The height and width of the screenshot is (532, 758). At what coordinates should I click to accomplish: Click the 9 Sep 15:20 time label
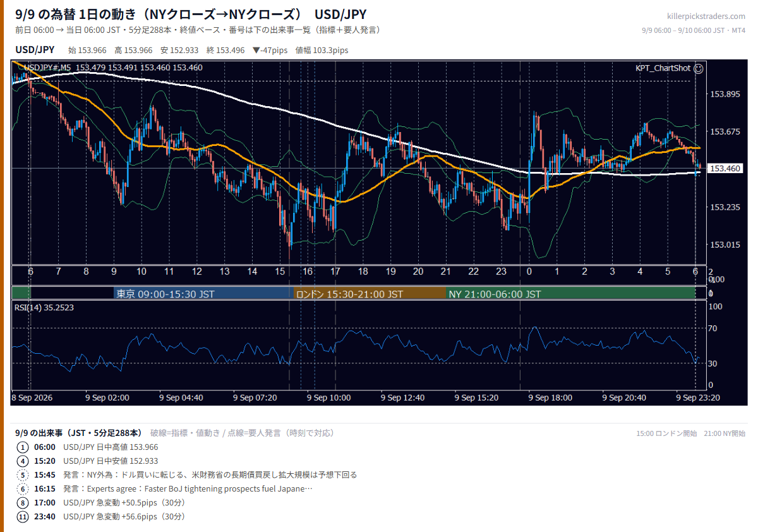477,397
